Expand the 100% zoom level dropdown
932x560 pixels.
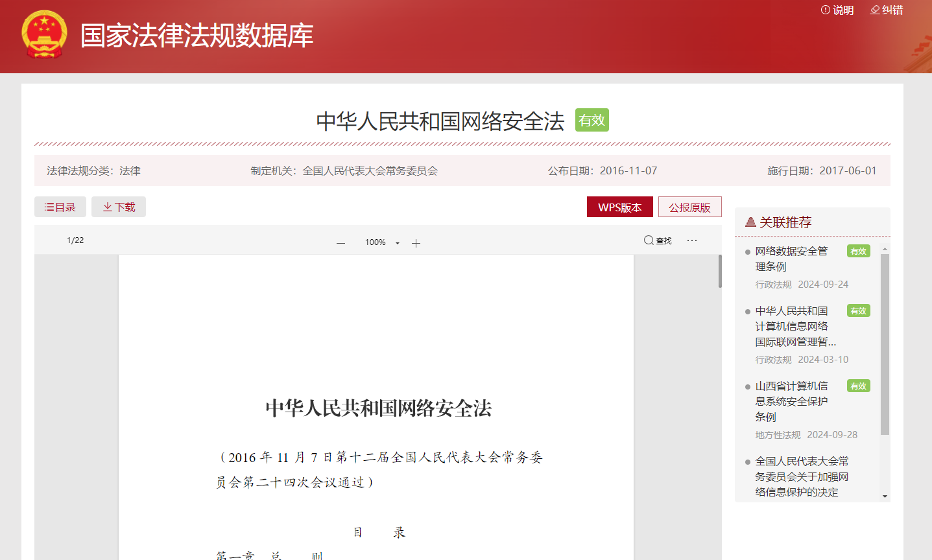point(397,243)
